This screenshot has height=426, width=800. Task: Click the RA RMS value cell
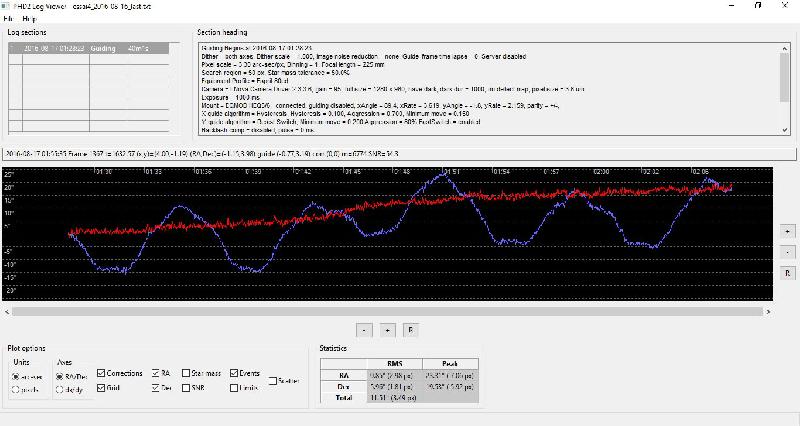pos(394,375)
